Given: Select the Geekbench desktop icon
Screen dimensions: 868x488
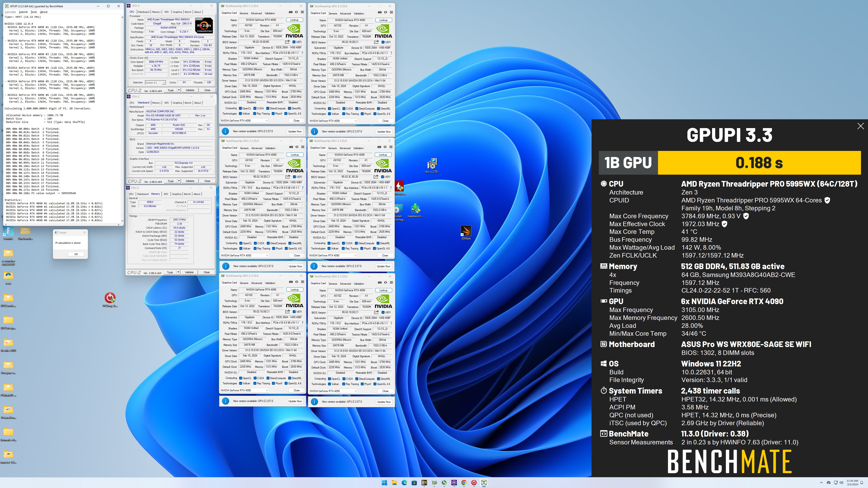Looking at the screenshot, I should click(x=415, y=211).
